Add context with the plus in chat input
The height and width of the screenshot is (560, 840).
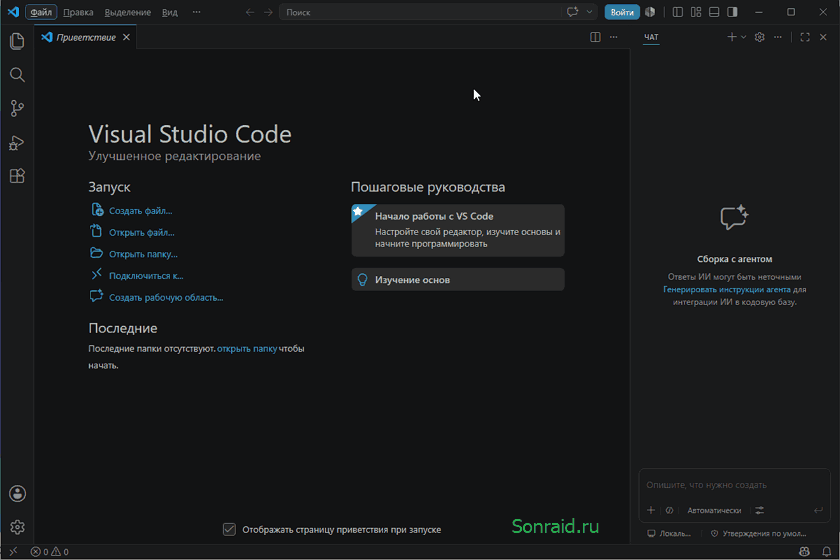click(x=651, y=510)
